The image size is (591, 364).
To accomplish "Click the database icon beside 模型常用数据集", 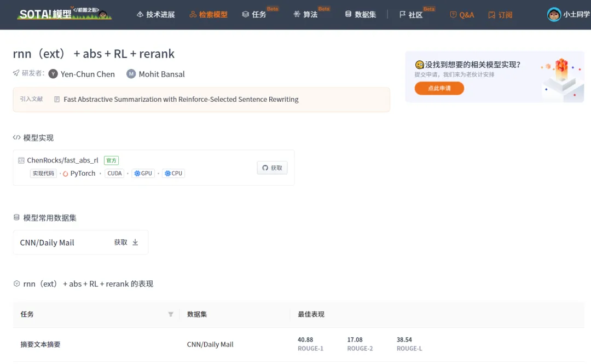I will point(16,217).
